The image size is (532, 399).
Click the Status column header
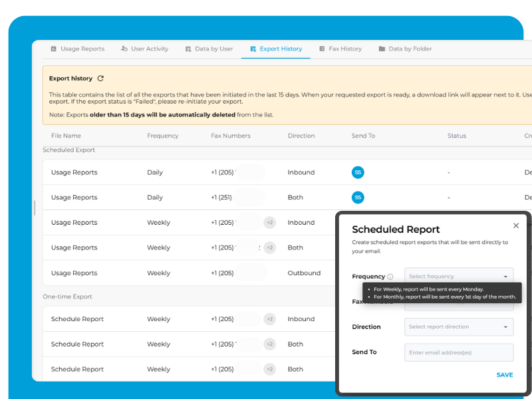tap(457, 136)
